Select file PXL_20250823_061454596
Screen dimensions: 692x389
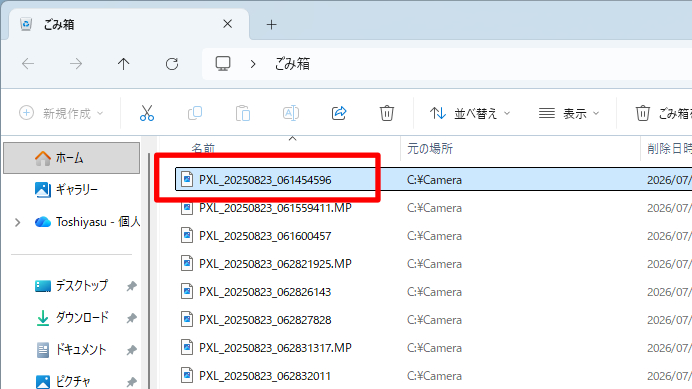(x=265, y=180)
